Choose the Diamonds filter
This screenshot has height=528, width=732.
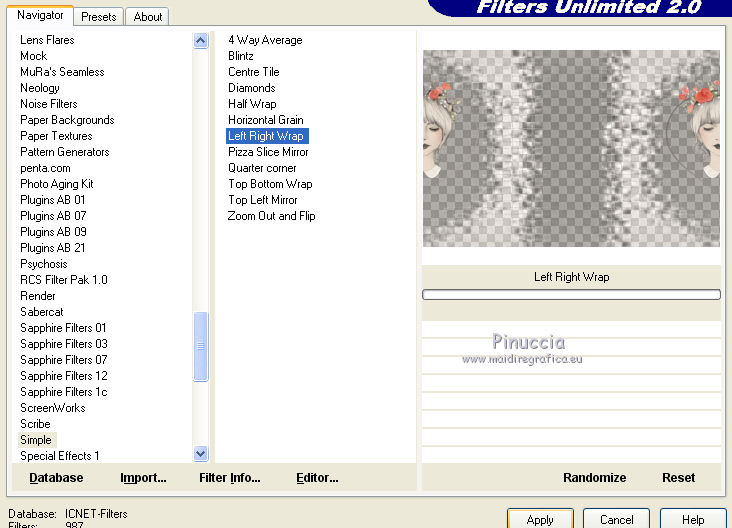[252, 88]
